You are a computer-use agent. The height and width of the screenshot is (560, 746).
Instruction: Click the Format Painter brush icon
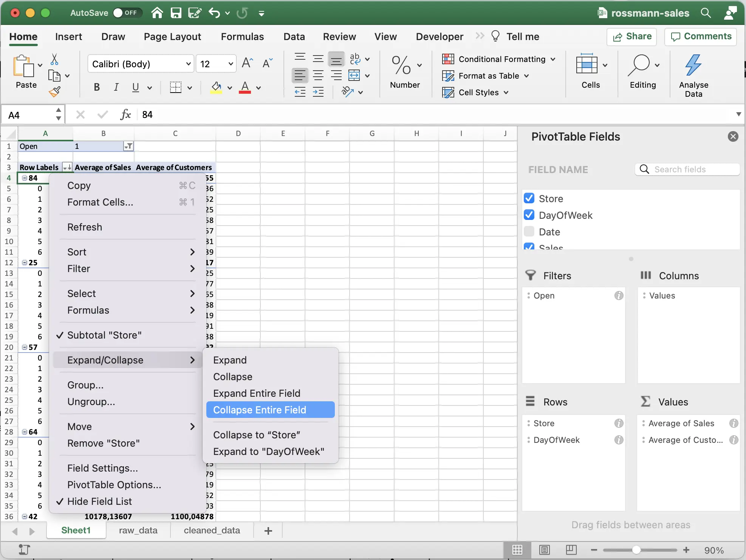(x=54, y=91)
